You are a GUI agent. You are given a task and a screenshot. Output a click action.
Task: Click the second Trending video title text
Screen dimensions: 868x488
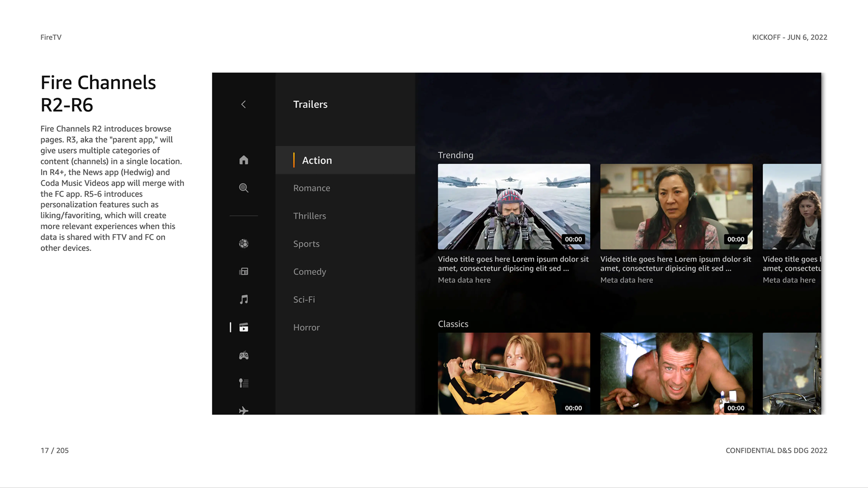675,264
